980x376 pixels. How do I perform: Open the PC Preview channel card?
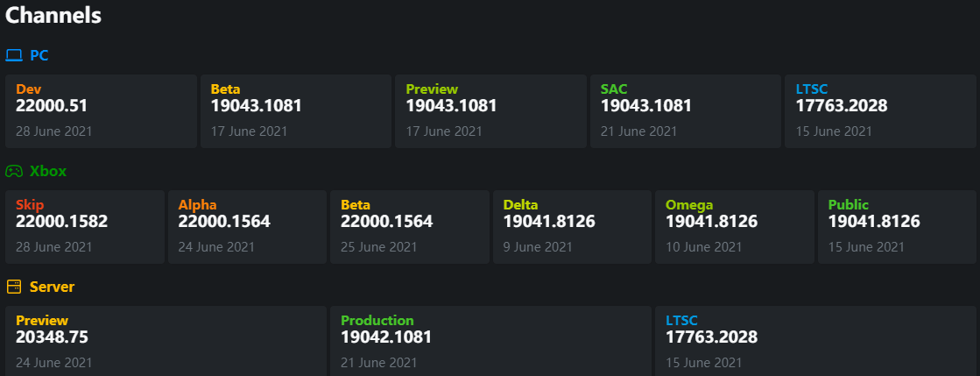(490, 111)
